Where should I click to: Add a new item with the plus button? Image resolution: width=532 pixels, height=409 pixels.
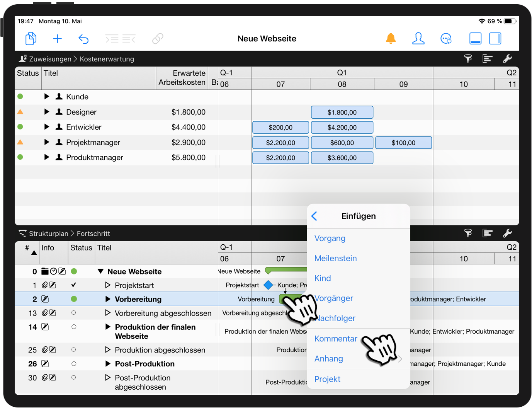[x=57, y=38]
